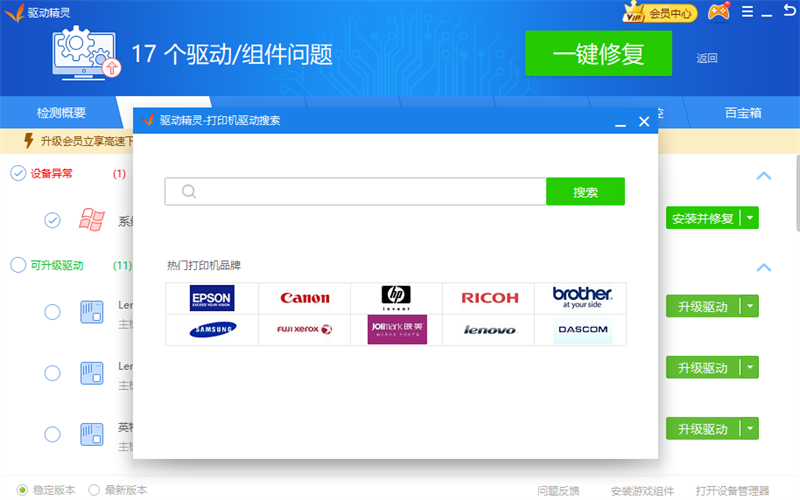
Task: Open the 打开设备管理器 link
Action: pos(732,491)
